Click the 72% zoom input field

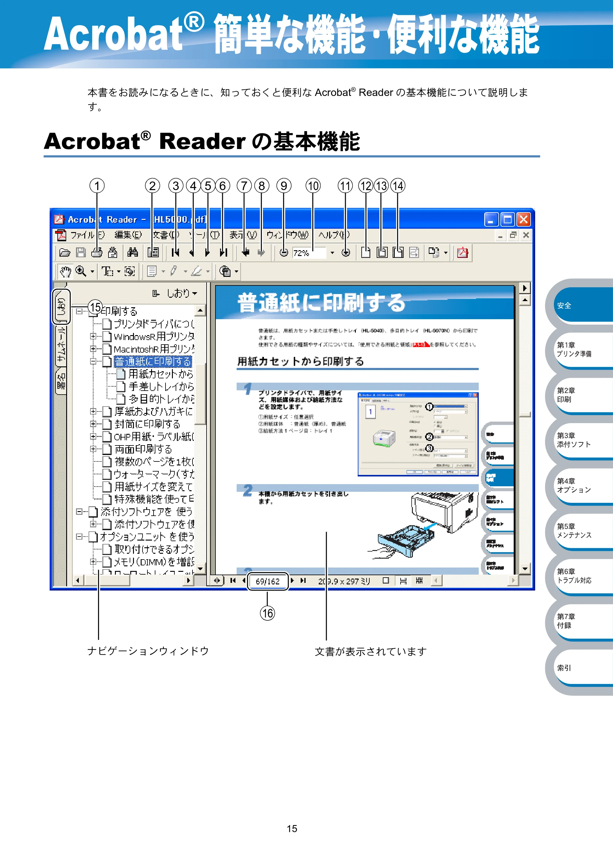tap(309, 253)
